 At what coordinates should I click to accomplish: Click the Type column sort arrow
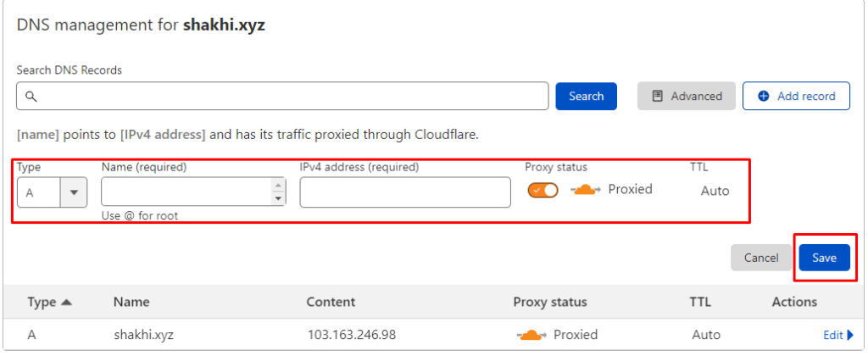click(x=66, y=302)
